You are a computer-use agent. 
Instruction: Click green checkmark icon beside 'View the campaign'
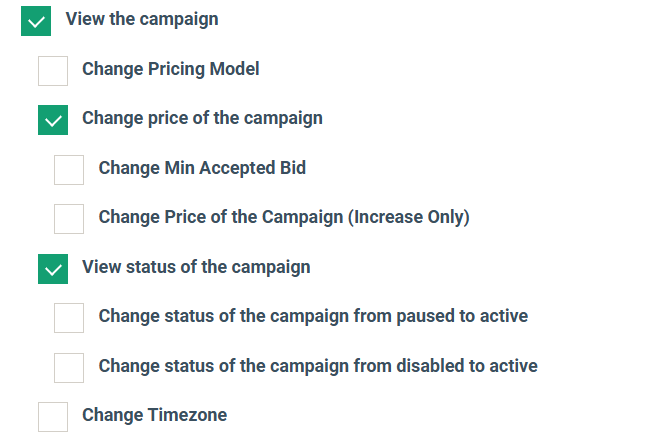[36, 21]
